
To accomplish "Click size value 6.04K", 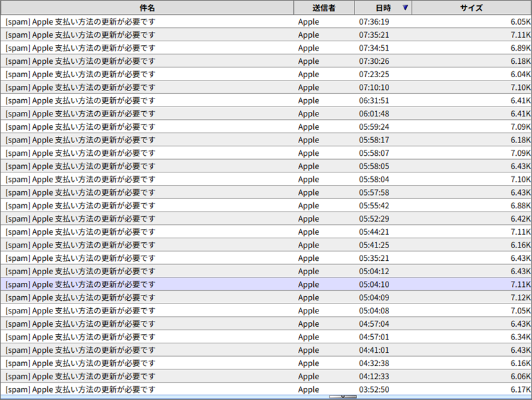I will click(x=521, y=75).
